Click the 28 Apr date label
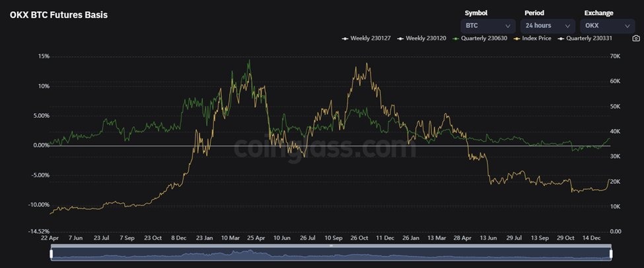This screenshot has height=268, width=644. coord(462,238)
